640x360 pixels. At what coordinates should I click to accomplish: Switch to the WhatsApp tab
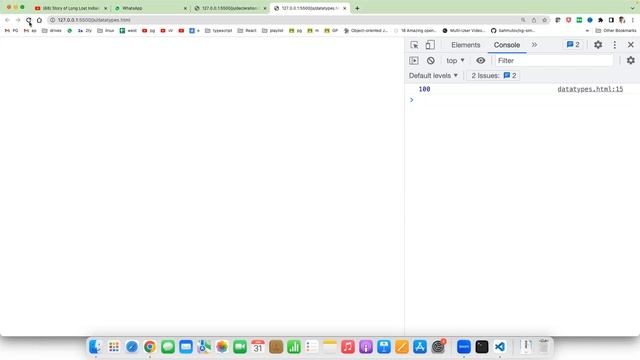148,8
